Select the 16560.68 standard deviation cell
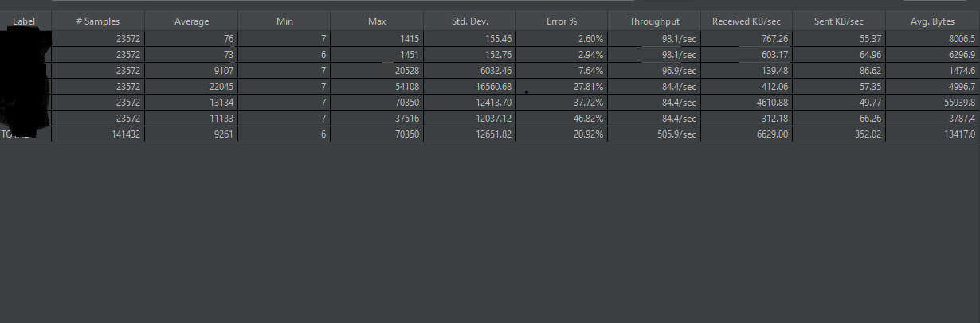This screenshot has height=323, width=980. click(x=469, y=86)
